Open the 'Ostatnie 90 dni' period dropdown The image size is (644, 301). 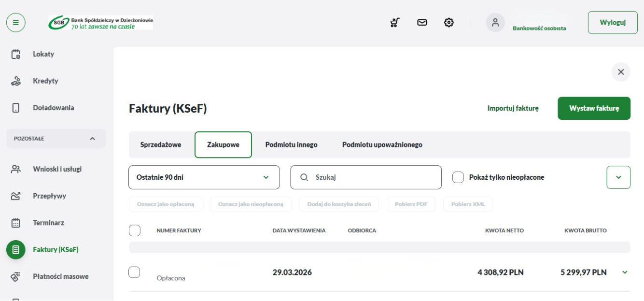tap(204, 177)
